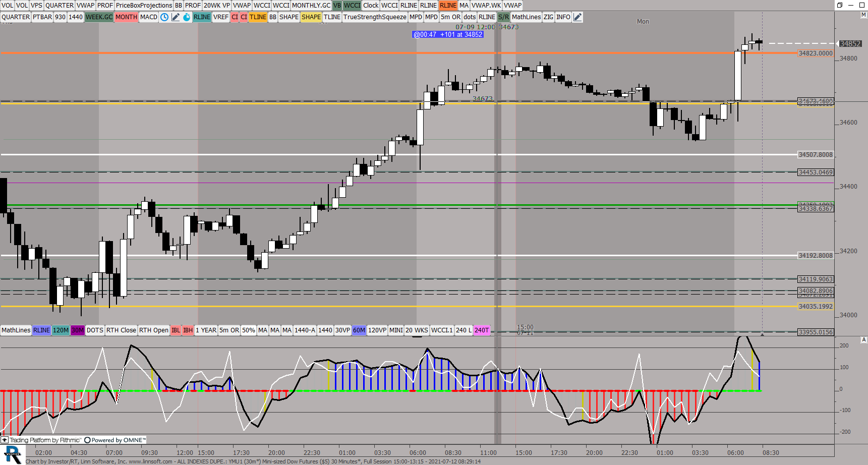Click the current price tag 34852
Image resolution: width=868 pixels, height=465 pixels.
click(x=850, y=43)
